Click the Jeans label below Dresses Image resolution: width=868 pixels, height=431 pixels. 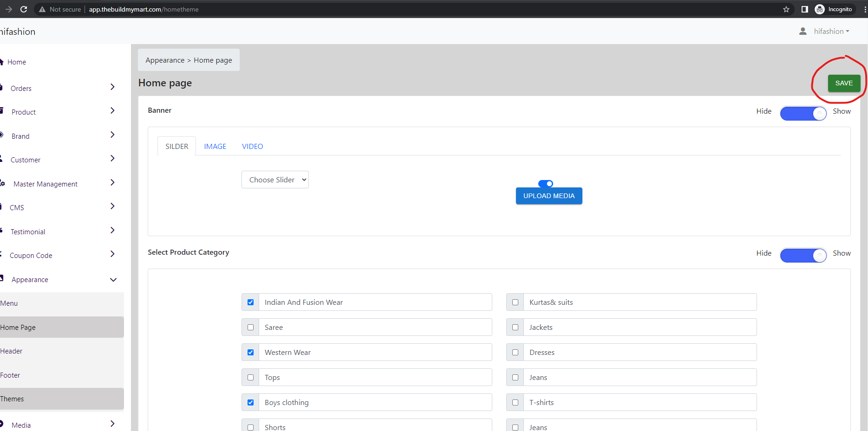(538, 377)
